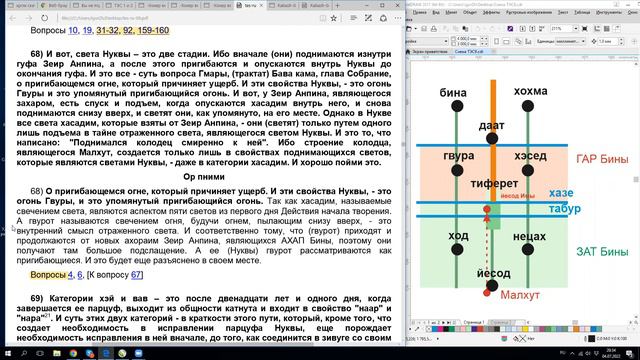
Task: Open the Эффекты menu in CorelDRAW
Action: tap(491, 12)
